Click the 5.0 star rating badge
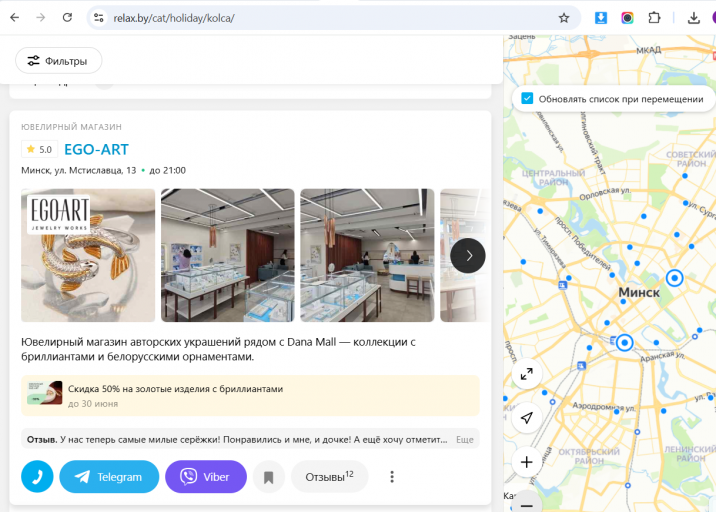 pyautogui.click(x=39, y=149)
